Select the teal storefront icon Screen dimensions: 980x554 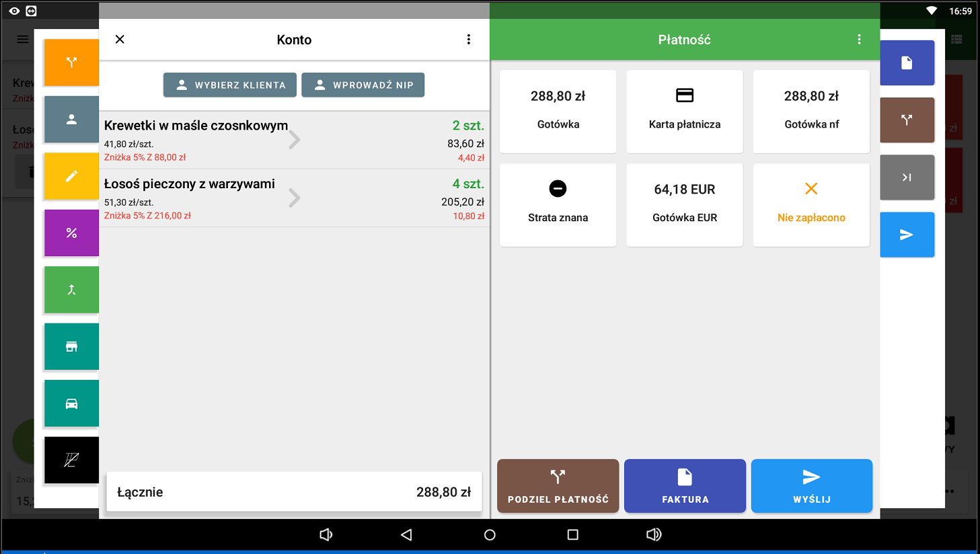pyautogui.click(x=71, y=347)
